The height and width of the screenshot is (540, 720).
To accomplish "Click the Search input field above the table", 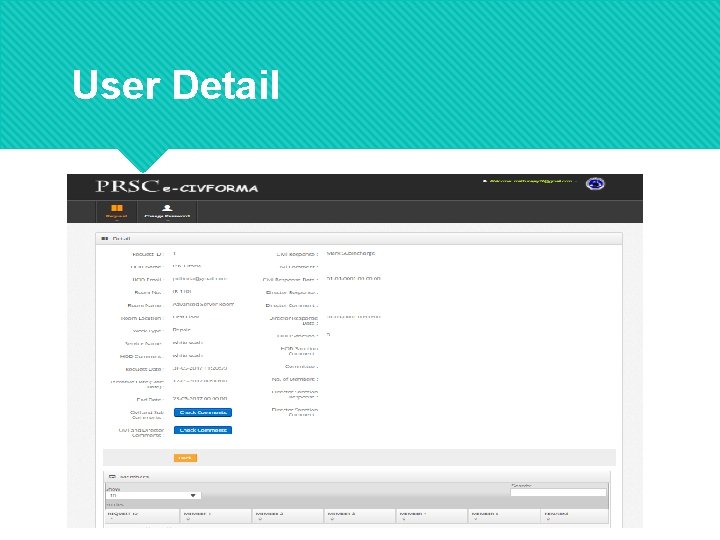I will click(558, 492).
